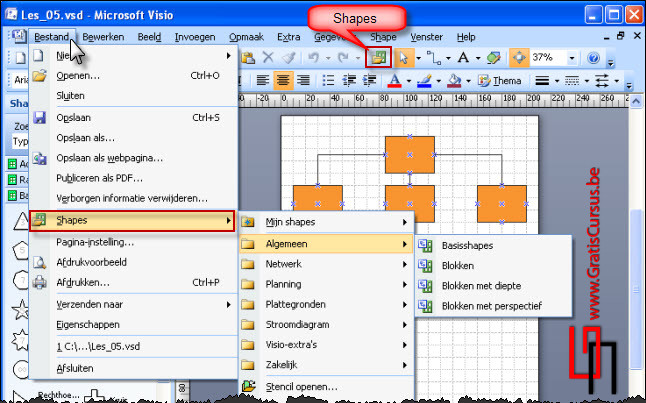Click the line color pen icon

click(424, 80)
